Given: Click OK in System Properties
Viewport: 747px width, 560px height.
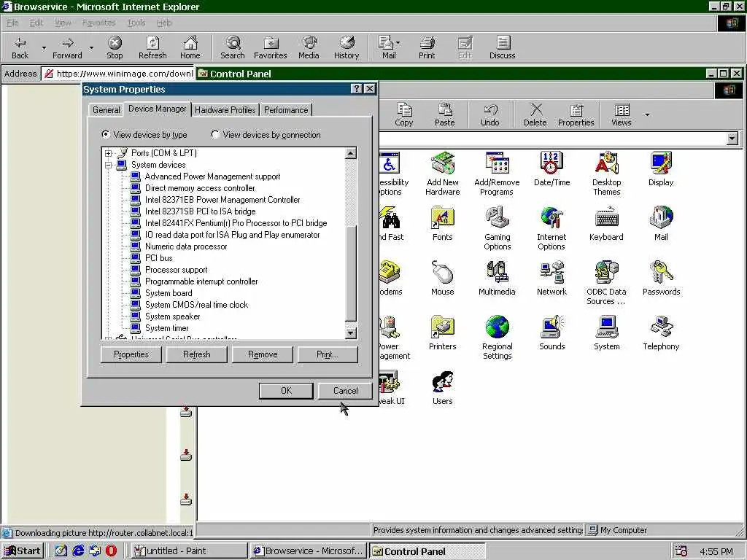Looking at the screenshot, I should [286, 391].
